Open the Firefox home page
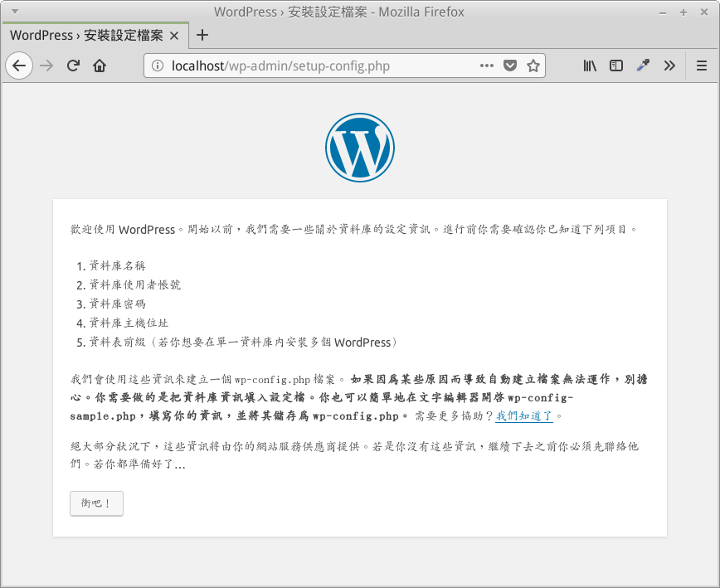720x588 pixels. pos(100,66)
